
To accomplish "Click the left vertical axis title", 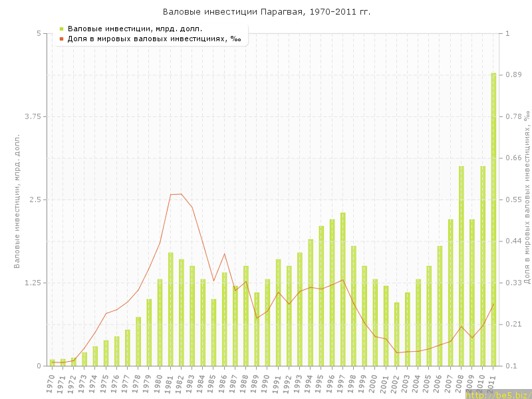I will click(x=17, y=201).
